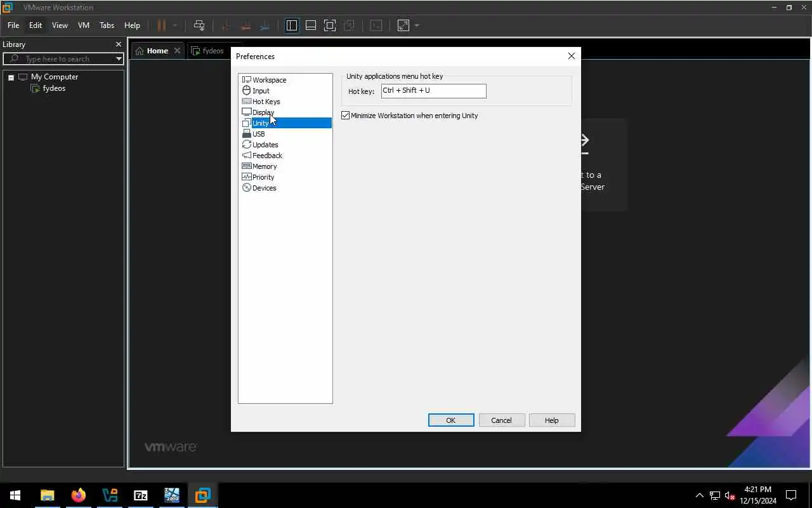Click the Unity mode toolbar icon
Image resolution: width=812 pixels, height=508 pixels.
click(x=349, y=25)
